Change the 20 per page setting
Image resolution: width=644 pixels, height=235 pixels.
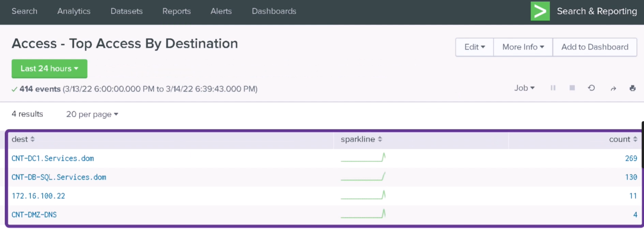92,114
